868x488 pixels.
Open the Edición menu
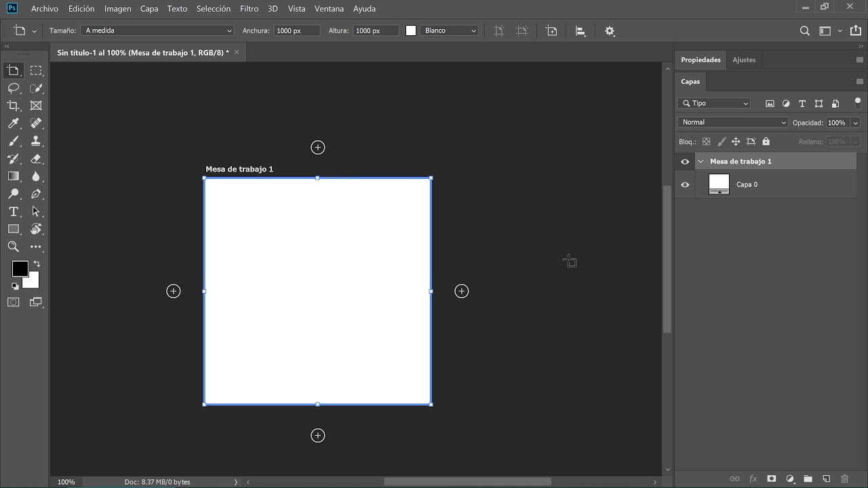(81, 9)
